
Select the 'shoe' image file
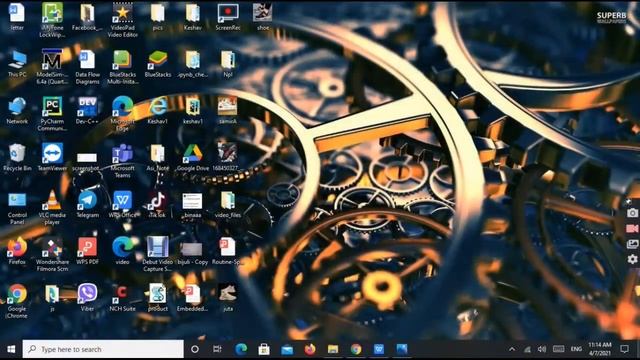point(263,16)
